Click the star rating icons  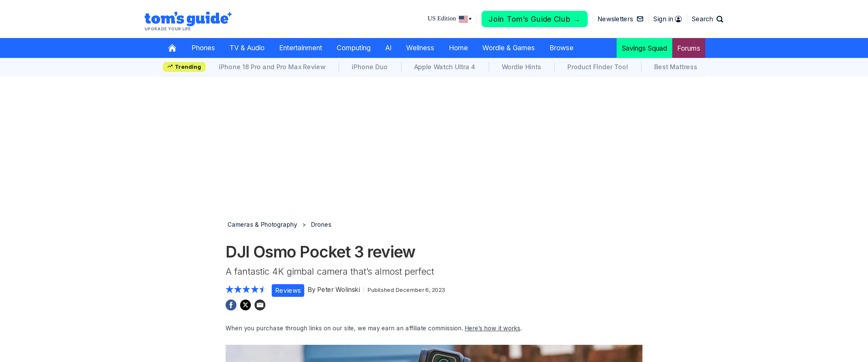pyautogui.click(x=246, y=289)
